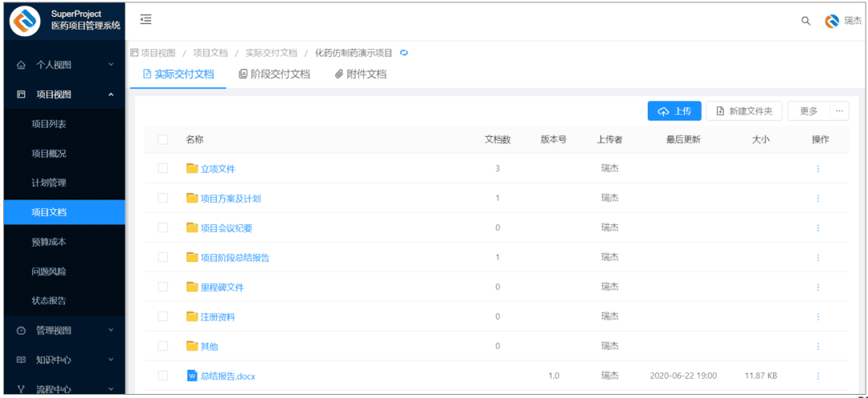Click the book icon next to 知识中心

[x=21, y=359]
